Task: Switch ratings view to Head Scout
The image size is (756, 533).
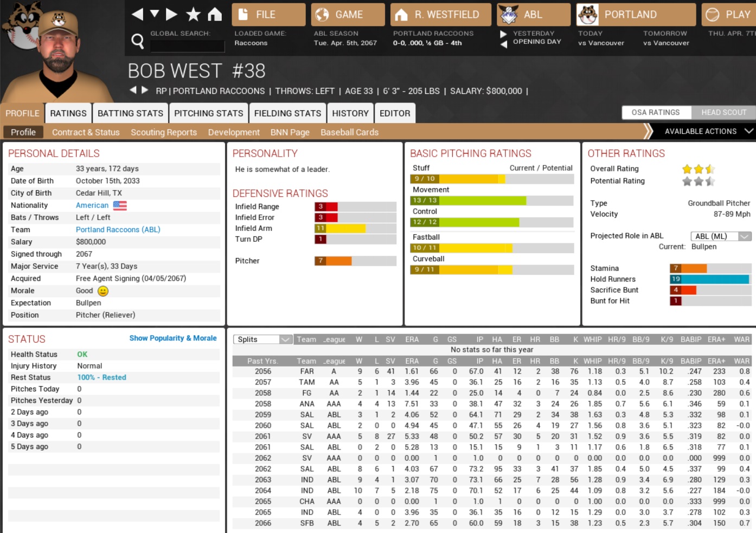Action: (723, 112)
